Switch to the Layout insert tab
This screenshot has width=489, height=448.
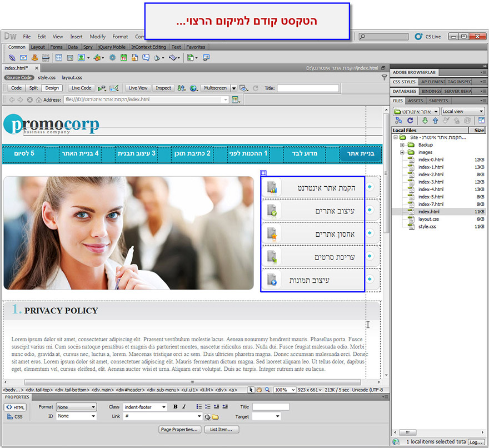pos(38,47)
